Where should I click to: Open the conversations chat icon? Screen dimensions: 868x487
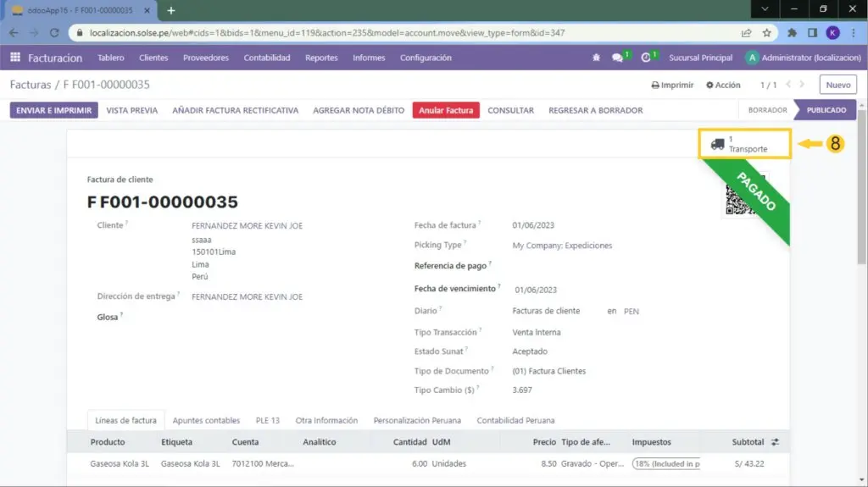click(618, 58)
